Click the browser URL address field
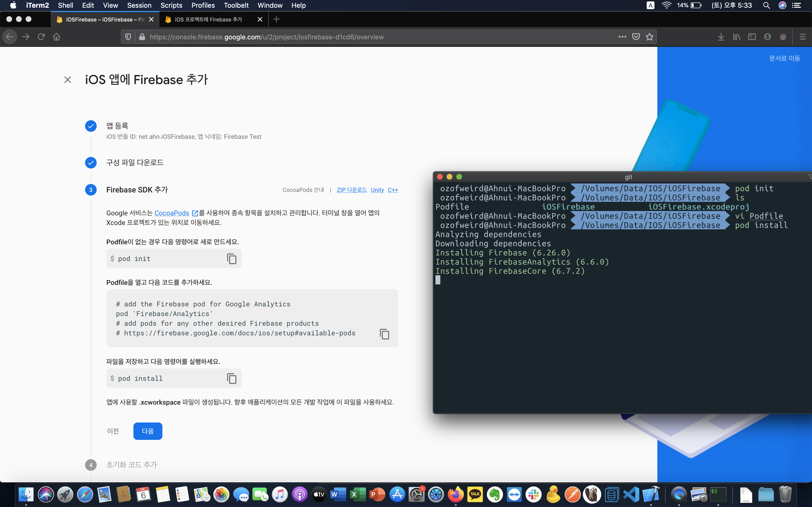Viewport: 812px width, 507px height. 369,37
